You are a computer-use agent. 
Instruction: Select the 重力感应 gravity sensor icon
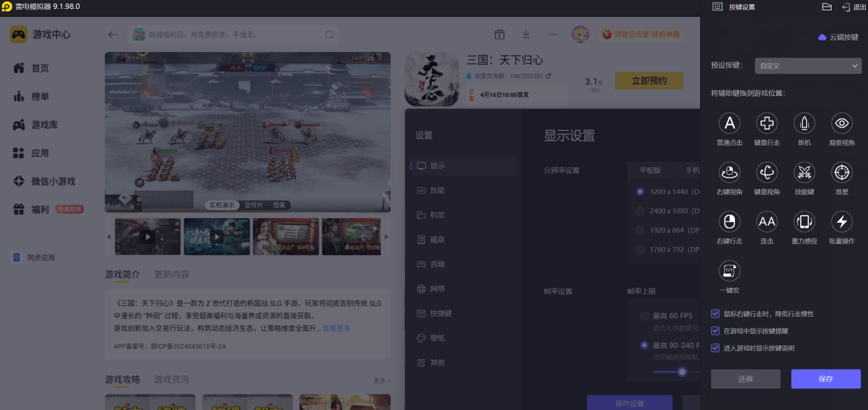[804, 221]
